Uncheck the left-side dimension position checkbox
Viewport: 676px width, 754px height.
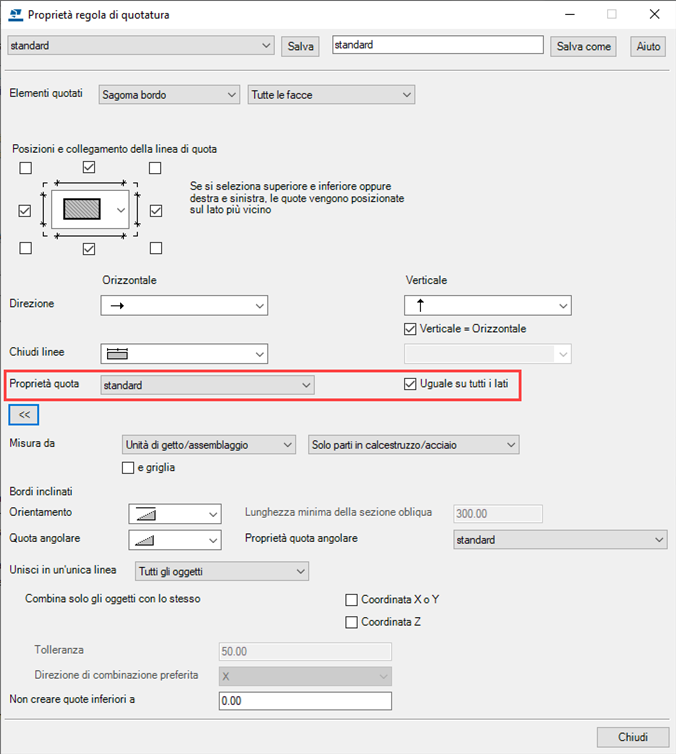click(x=25, y=211)
